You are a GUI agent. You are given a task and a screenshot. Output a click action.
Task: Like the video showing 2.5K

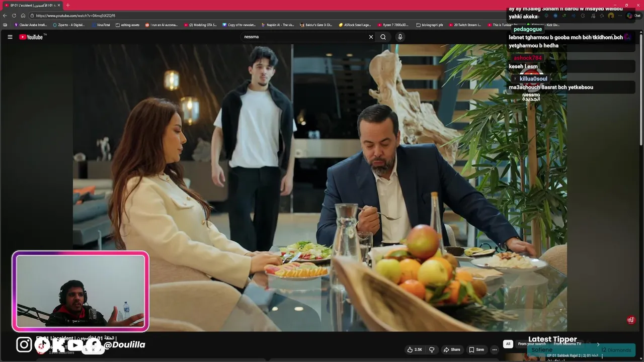(415, 349)
